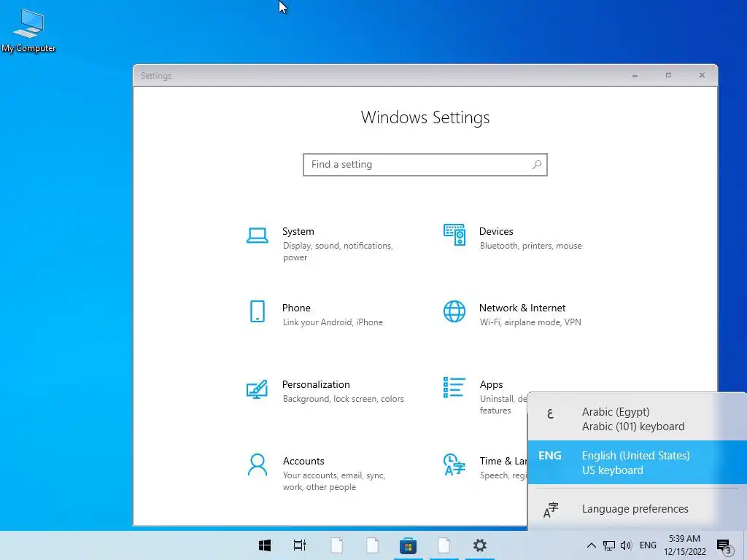Click the first blank document taskbar icon
Screen dimensions: 747x560
(337, 545)
